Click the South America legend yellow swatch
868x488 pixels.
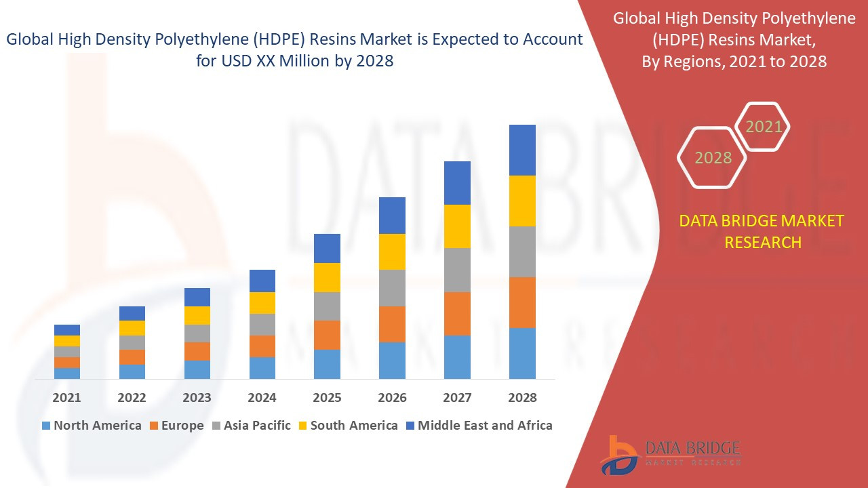tap(303, 426)
